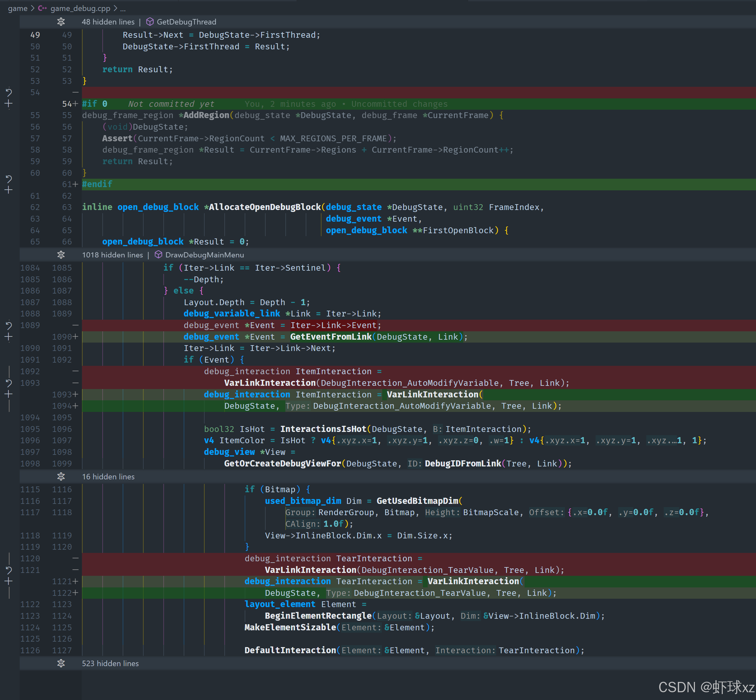The image size is (756, 700).
Task: Revert the TearInteraction change block
Action: 9,570
